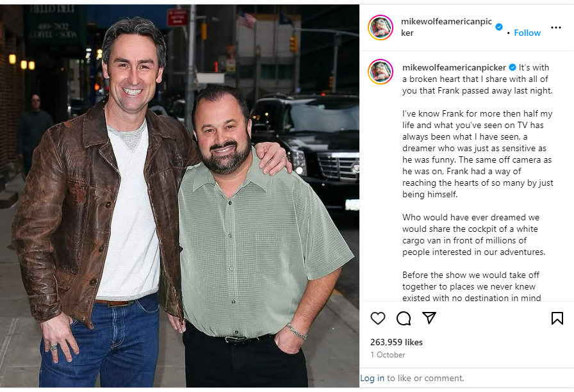Select the profile avatar beside the caption
The image size is (574, 392).
[x=381, y=72]
